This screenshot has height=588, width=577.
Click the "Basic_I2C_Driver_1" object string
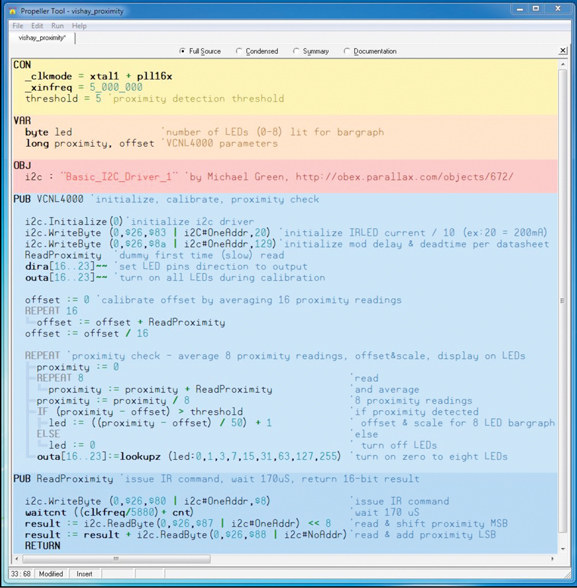[x=119, y=177]
